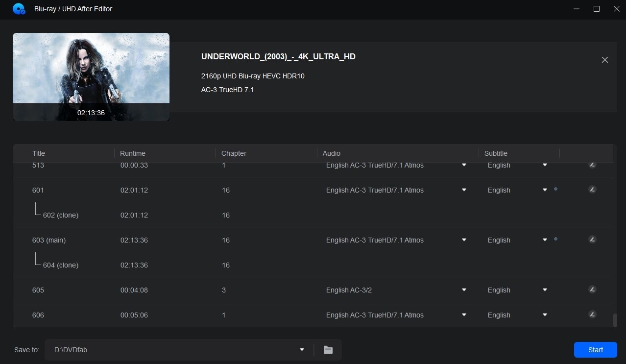Image resolution: width=626 pixels, height=364 pixels.
Task: Click the UNDERWORLD_(2003)_-_4K_ULTRA_HD disc name
Action: coord(278,56)
